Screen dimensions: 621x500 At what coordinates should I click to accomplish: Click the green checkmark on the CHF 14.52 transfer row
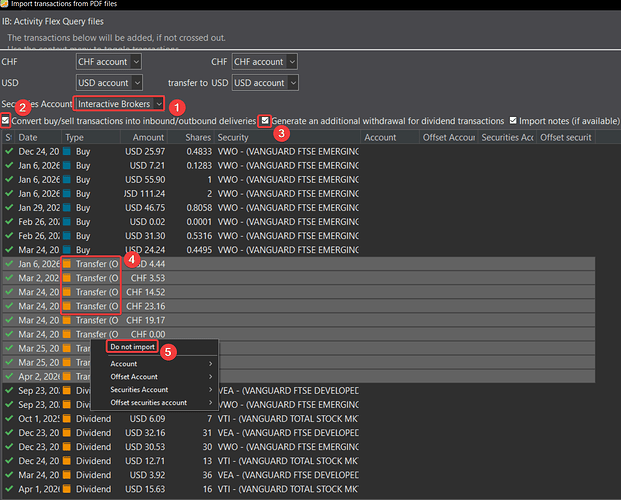[8, 292]
